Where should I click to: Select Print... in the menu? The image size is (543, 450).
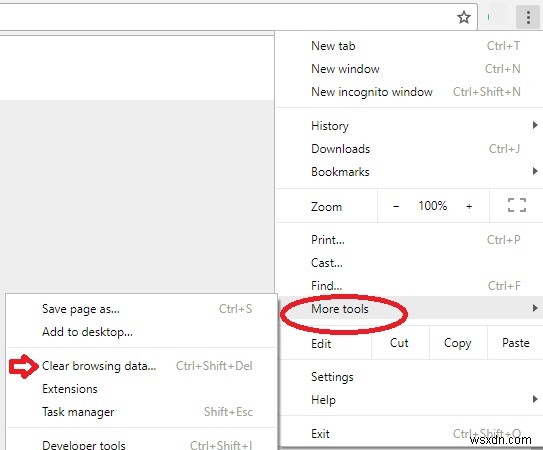[x=410, y=240]
